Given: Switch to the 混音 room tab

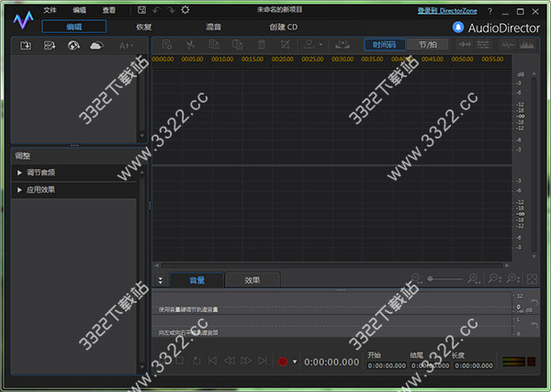Looking at the screenshot, I should [213, 27].
